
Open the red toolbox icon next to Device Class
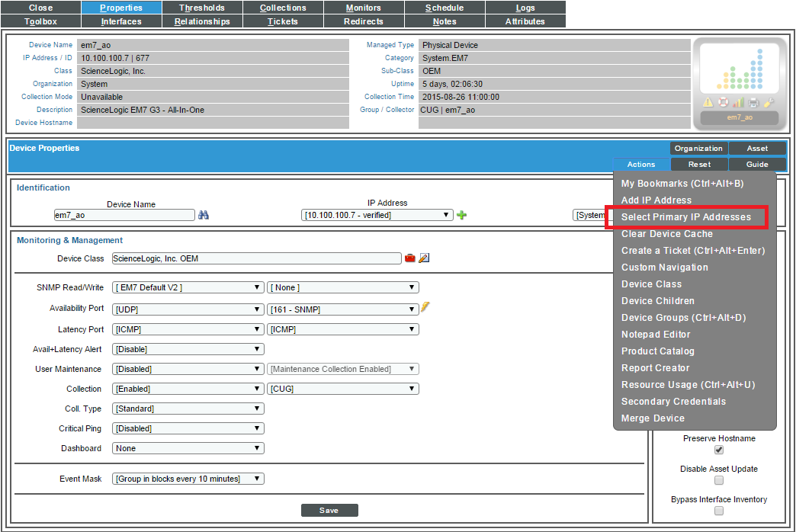pyautogui.click(x=411, y=258)
